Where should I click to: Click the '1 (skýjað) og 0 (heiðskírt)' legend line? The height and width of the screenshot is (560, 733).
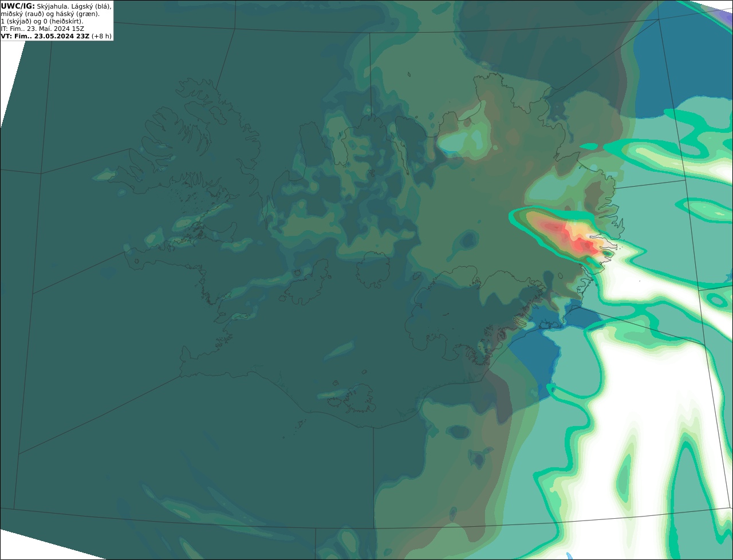42,21
